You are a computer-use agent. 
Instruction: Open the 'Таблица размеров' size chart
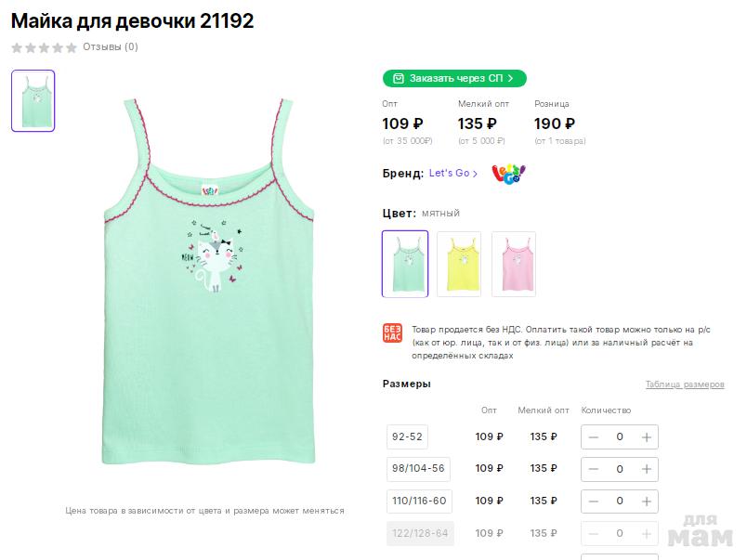pyautogui.click(x=685, y=384)
